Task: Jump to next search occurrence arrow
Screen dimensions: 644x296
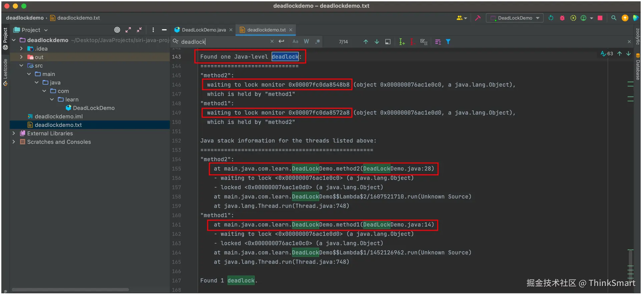Action: coord(377,42)
